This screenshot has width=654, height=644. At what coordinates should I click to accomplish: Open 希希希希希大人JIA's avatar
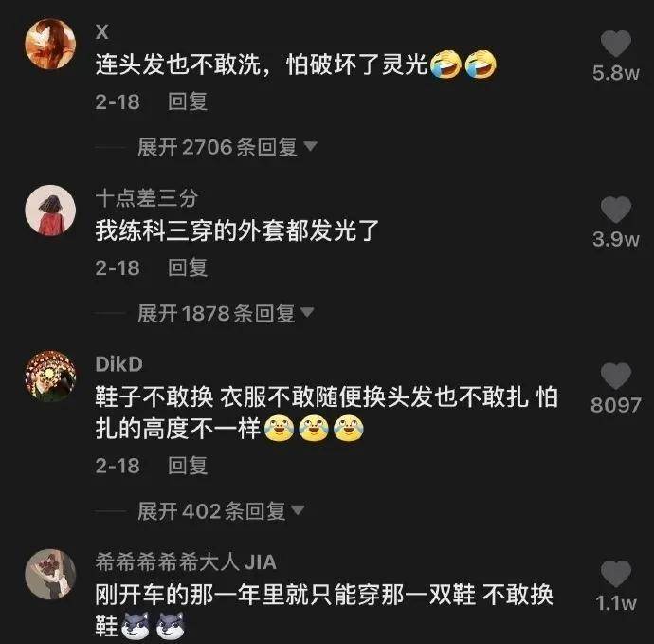[x=50, y=575]
